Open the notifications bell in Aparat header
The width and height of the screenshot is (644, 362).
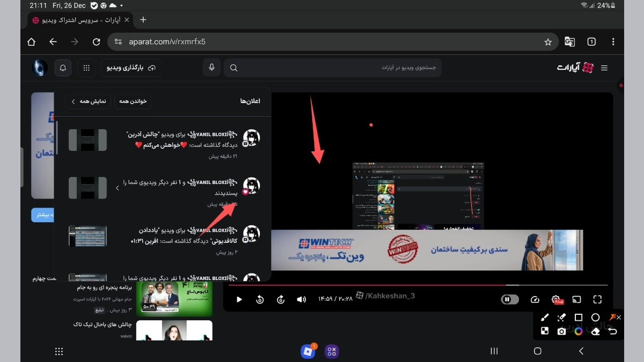[x=63, y=68]
